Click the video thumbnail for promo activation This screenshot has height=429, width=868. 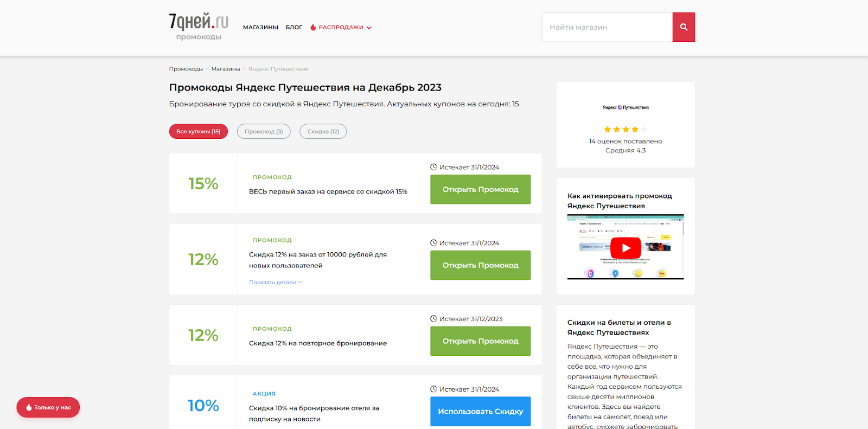(x=626, y=247)
